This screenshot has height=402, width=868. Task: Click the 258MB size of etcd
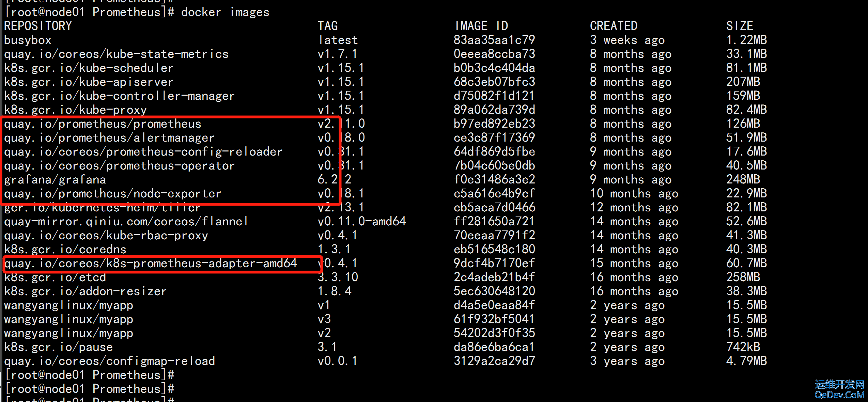click(743, 277)
